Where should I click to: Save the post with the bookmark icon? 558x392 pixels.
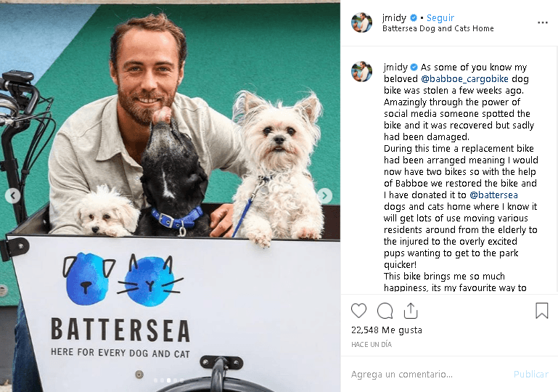pos(541,311)
